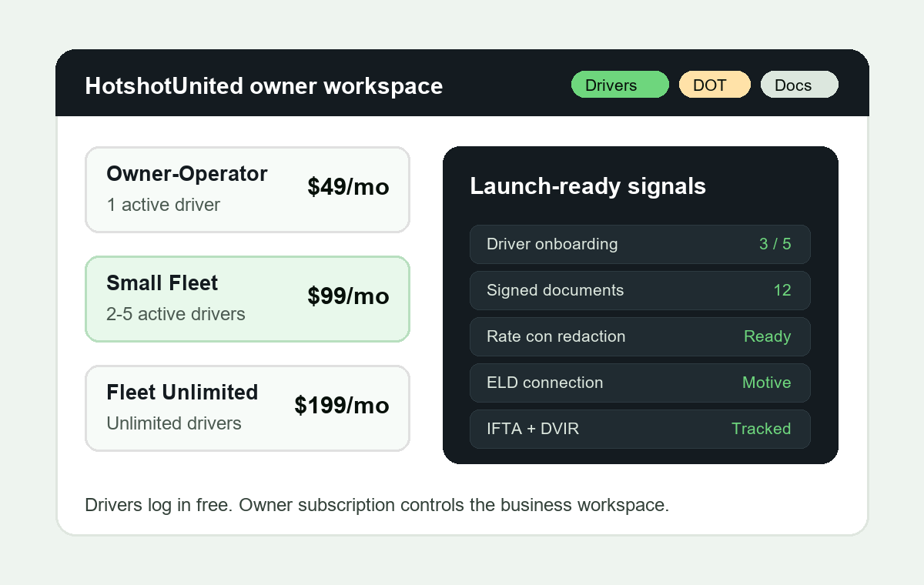
Task: Click the 3 / 5 onboarding value
Action: coord(775,244)
